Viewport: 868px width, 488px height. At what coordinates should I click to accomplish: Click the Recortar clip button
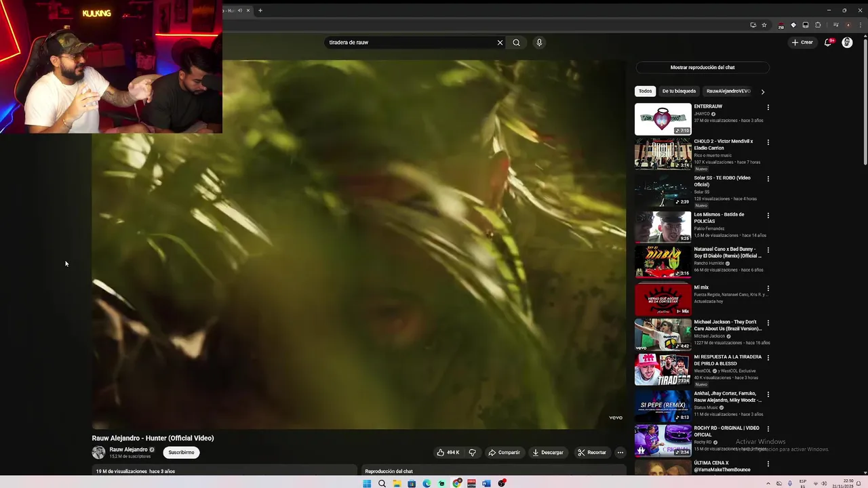coord(592,452)
